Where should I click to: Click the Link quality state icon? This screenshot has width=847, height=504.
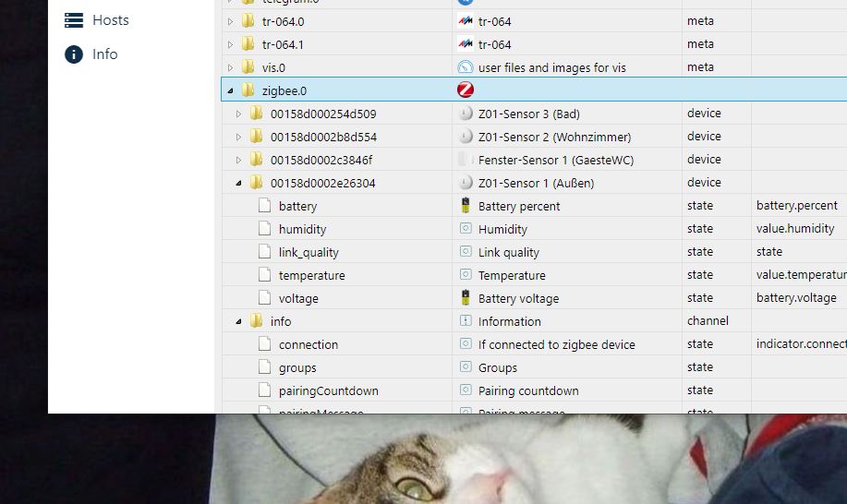tap(466, 251)
